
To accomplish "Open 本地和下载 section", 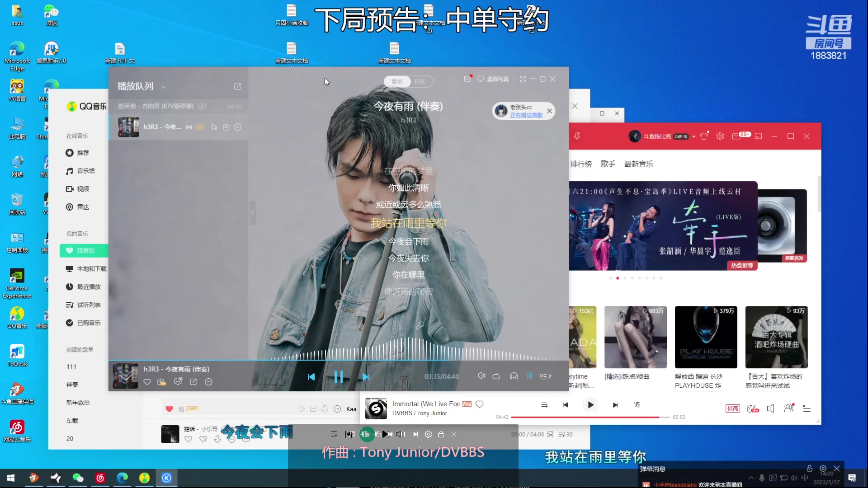I will pos(86,269).
